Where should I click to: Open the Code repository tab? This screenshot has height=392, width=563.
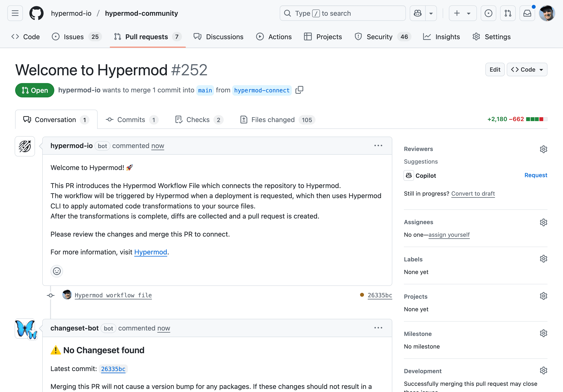click(x=25, y=37)
